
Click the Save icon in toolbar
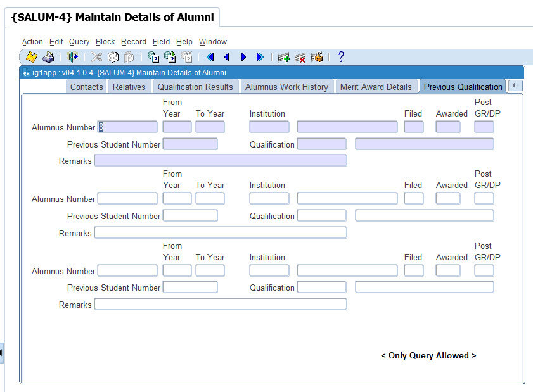pos(31,57)
